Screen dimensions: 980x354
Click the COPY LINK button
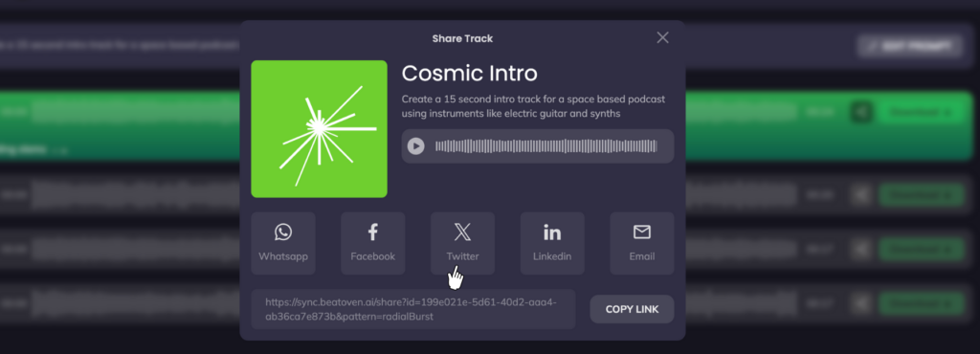pos(632,309)
